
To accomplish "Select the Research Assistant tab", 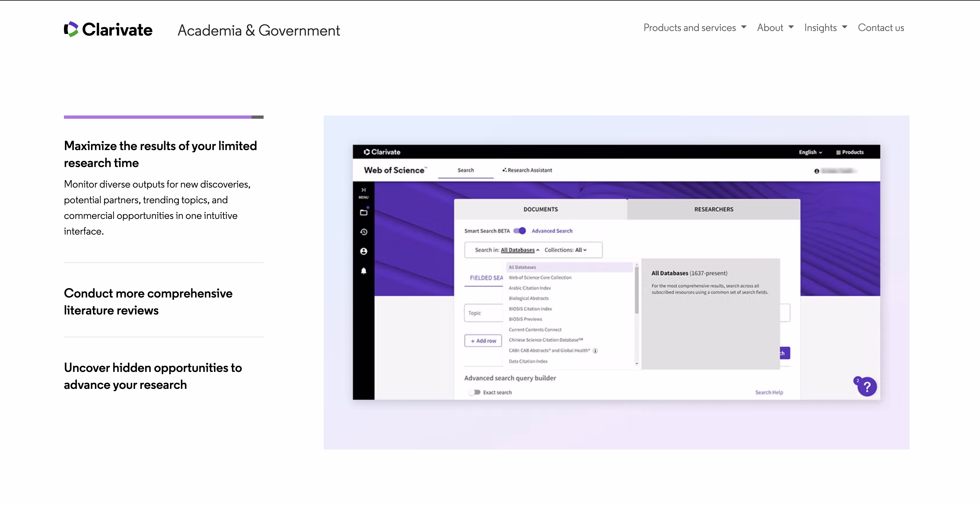I will tap(527, 170).
